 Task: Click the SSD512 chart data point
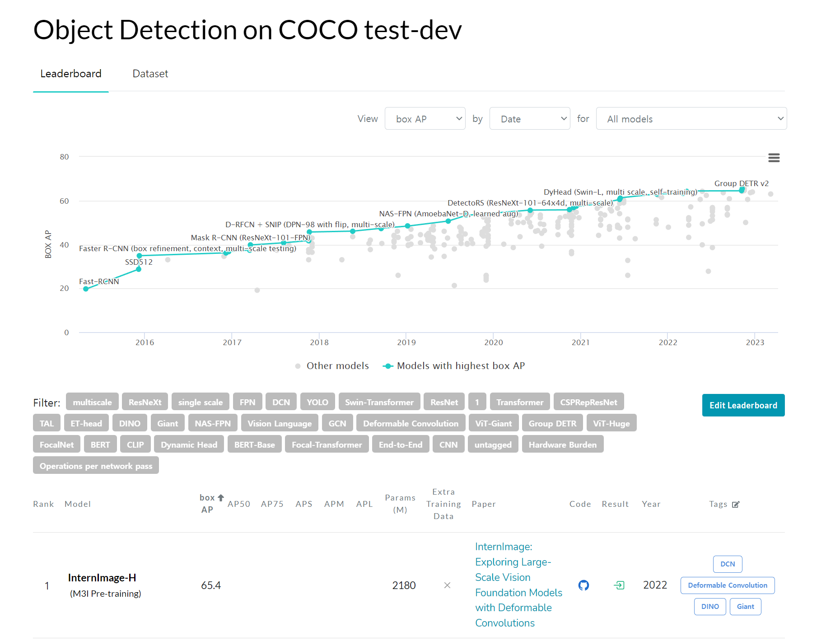(x=139, y=269)
